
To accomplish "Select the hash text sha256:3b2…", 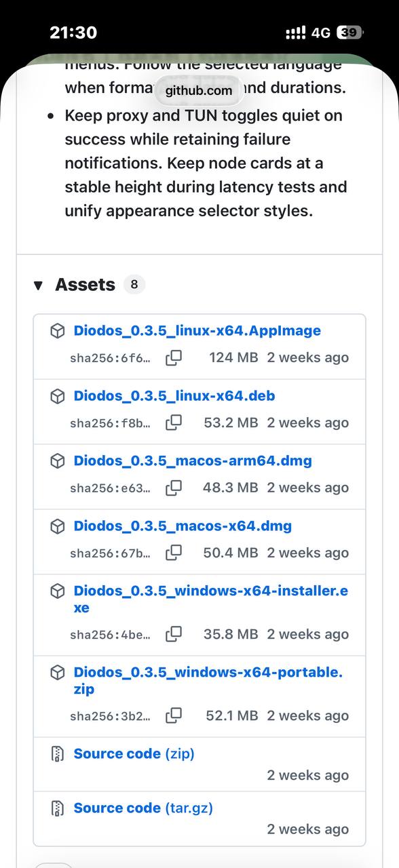I will [x=110, y=716].
